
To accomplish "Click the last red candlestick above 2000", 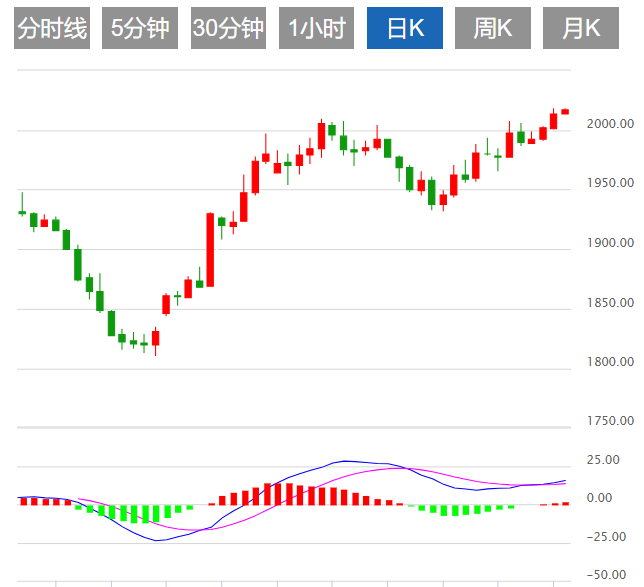I will [565, 111].
